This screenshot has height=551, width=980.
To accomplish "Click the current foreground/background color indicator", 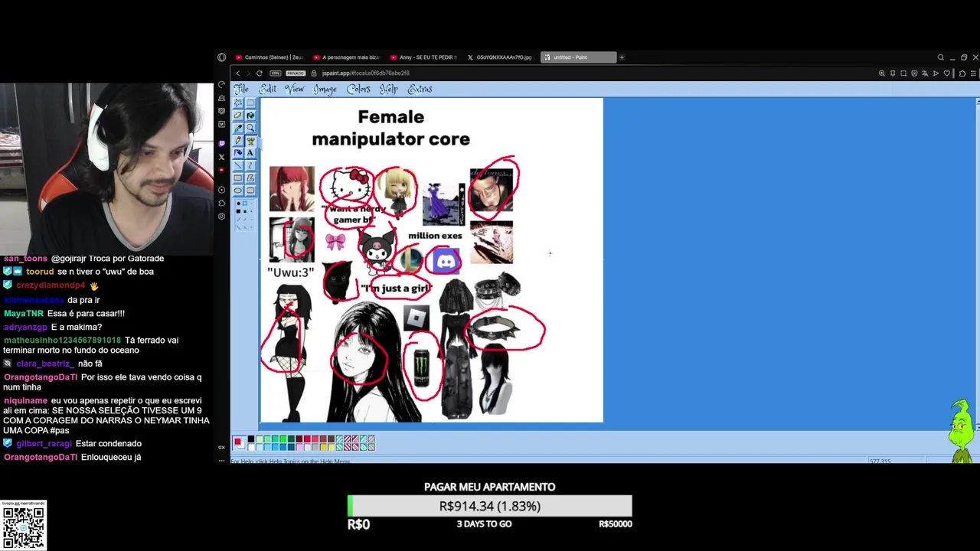I will point(239,443).
